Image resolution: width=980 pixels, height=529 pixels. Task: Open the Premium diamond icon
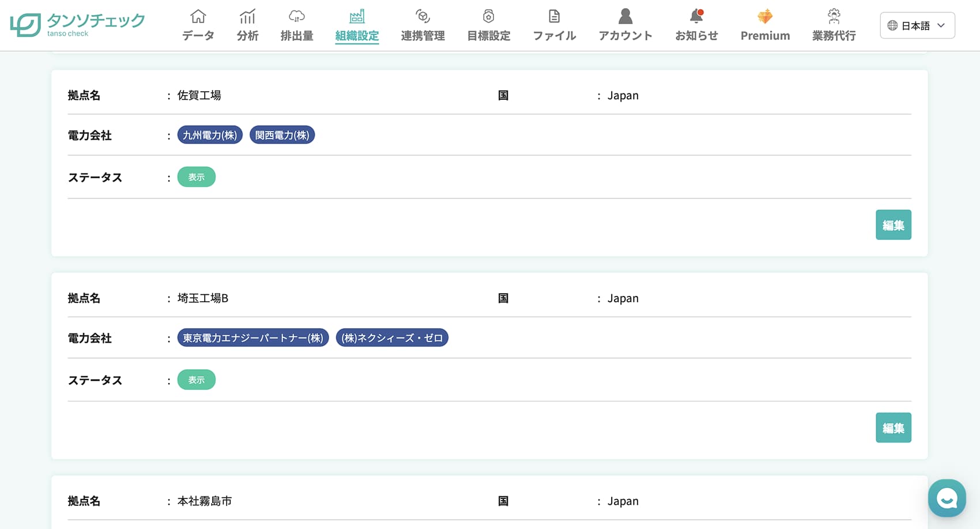(x=765, y=16)
